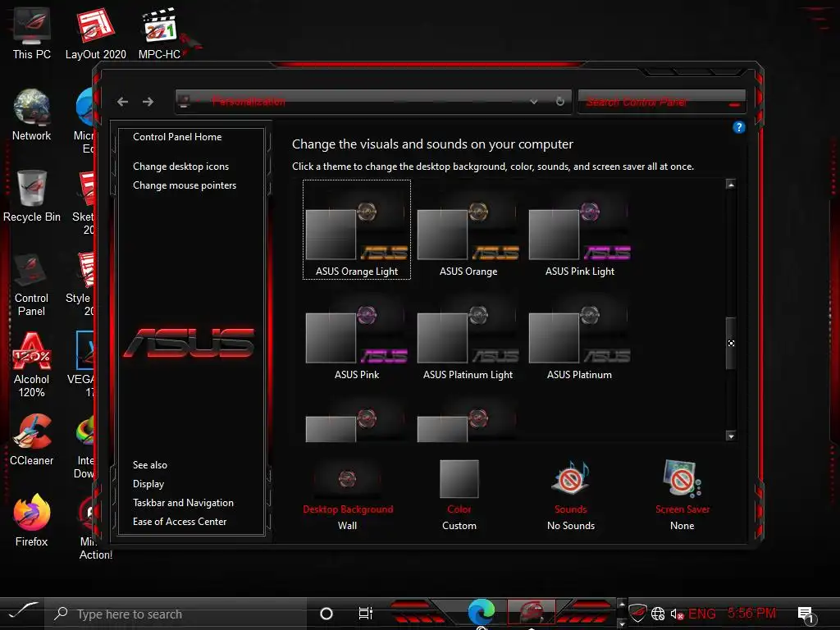Click the Search Control Panel field

(x=662, y=102)
